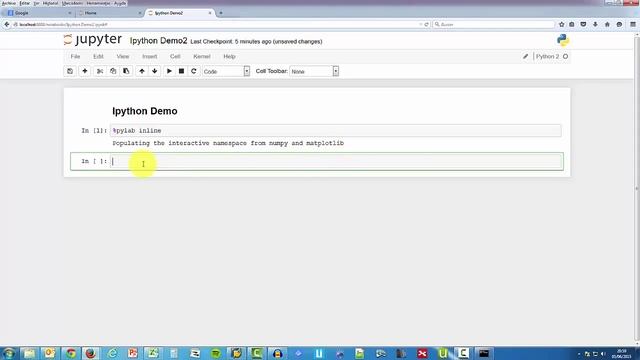Screen dimensions: 640x360
Task: Open the View menu in Jupyter
Action: (x=122, y=56)
